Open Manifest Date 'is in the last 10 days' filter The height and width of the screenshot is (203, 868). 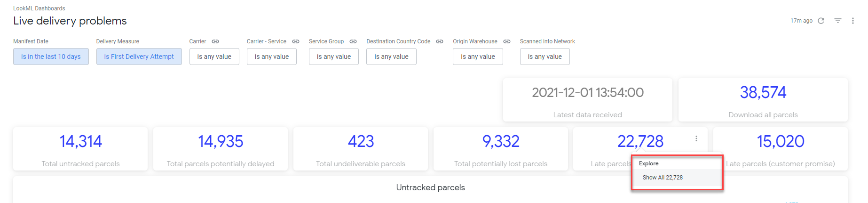point(51,57)
